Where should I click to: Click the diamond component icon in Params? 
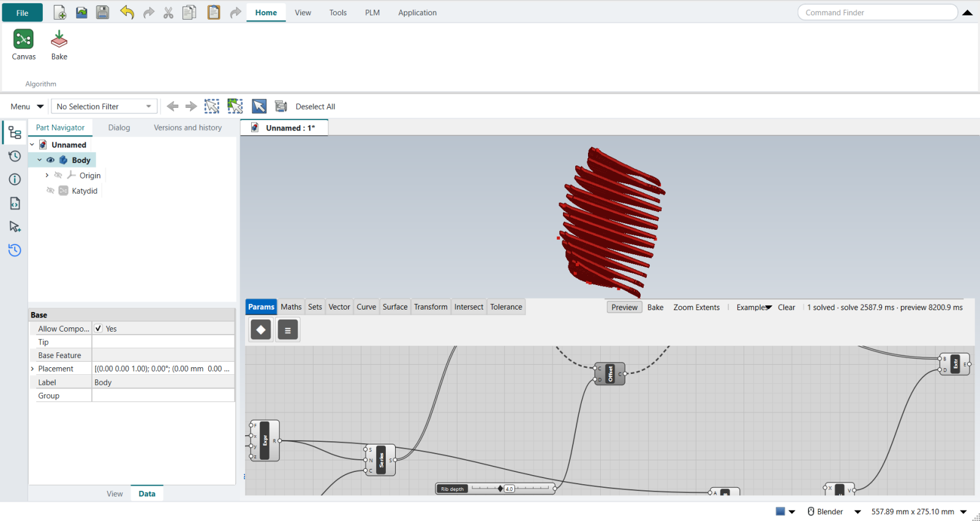261,330
